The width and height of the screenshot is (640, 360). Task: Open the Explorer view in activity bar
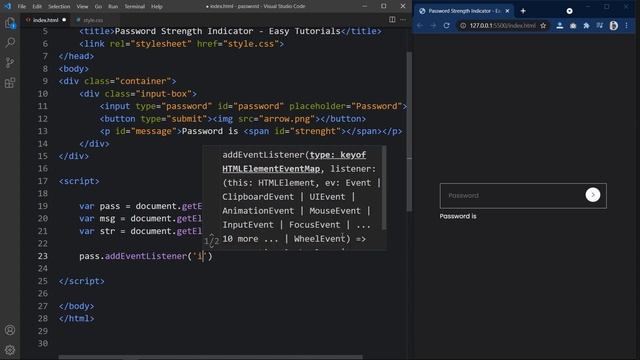click(x=10, y=23)
